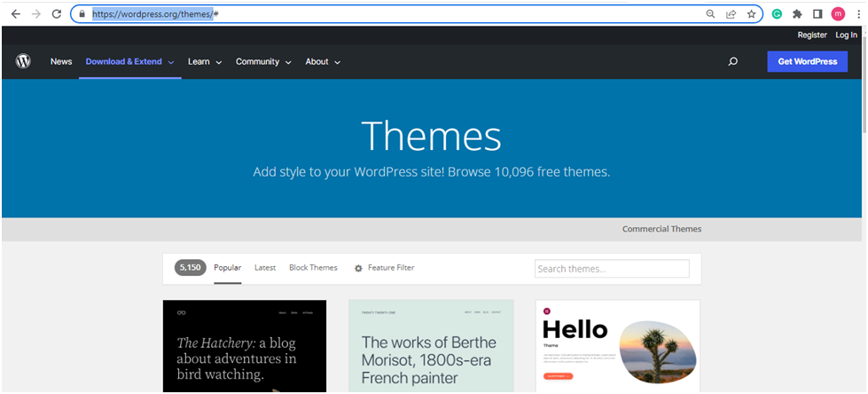Toggle the browser side panel icon
The image size is (868, 394).
pyautogui.click(x=817, y=14)
